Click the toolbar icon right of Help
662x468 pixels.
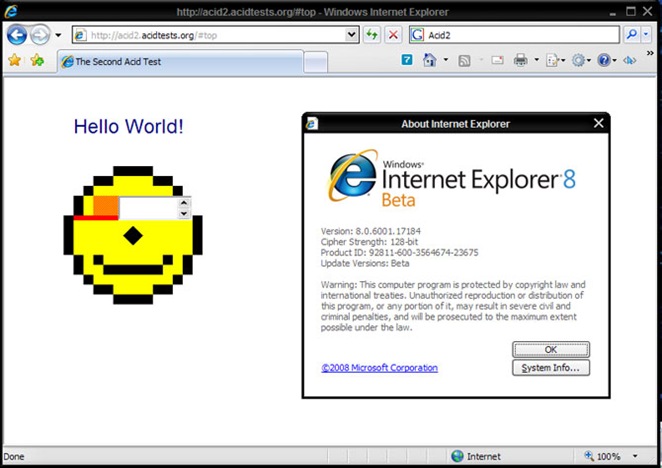(x=629, y=60)
